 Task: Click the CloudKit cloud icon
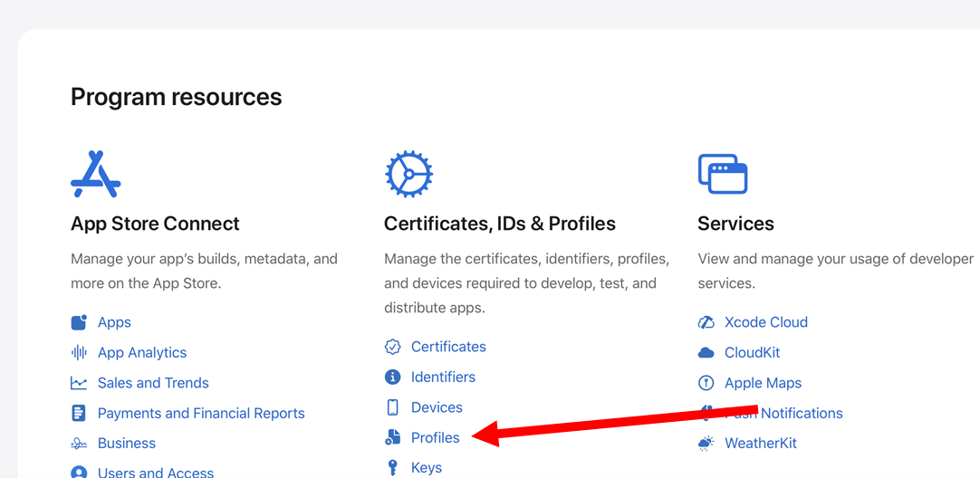[706, 353]
